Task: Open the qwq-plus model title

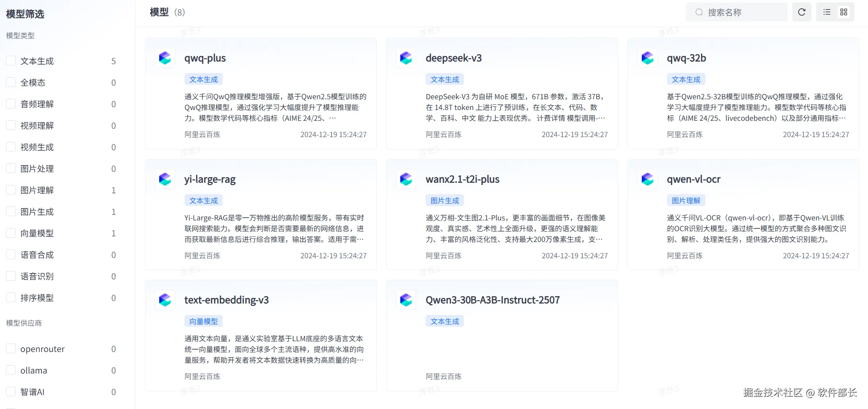Action: coord(205,58)
